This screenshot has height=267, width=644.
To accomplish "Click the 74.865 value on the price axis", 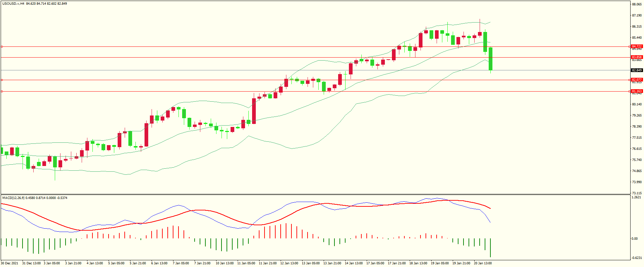I will (637, 171).
